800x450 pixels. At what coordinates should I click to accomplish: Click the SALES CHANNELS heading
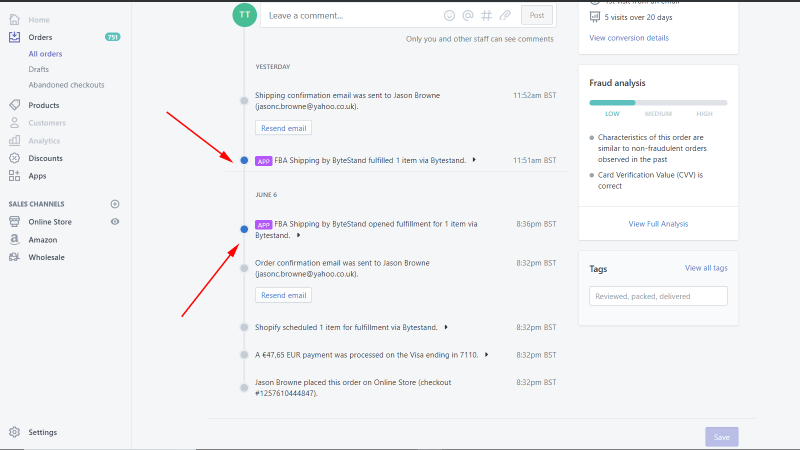[x=36, y=204]
